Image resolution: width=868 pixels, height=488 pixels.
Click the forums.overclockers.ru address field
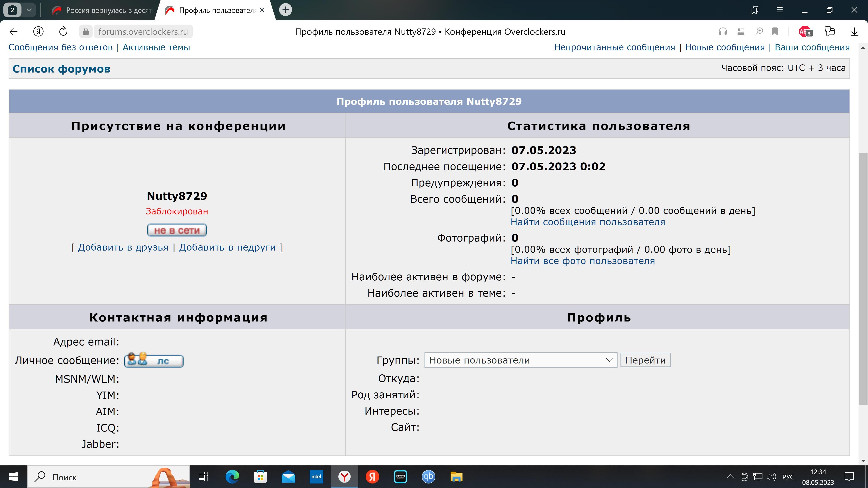(143, 32)
